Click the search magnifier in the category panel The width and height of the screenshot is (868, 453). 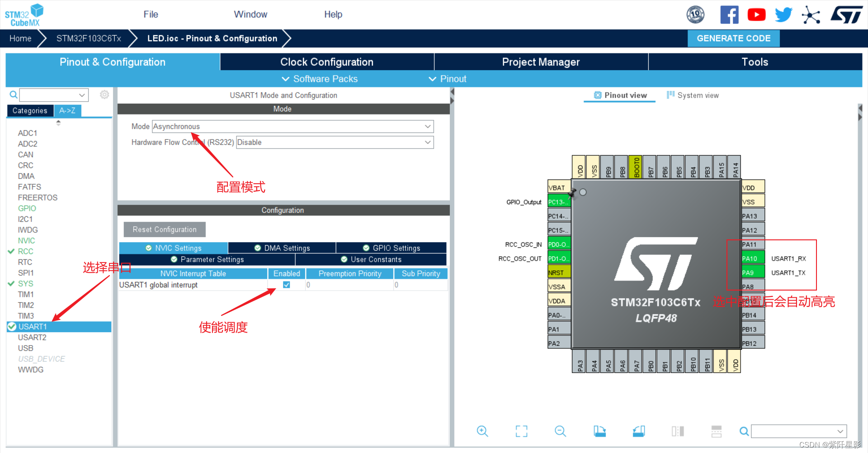coord(14,95)
